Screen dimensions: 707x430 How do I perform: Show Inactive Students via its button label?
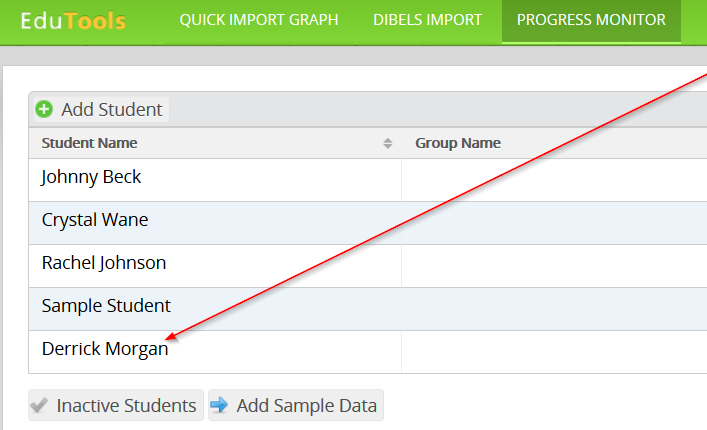tap(126, 406)
